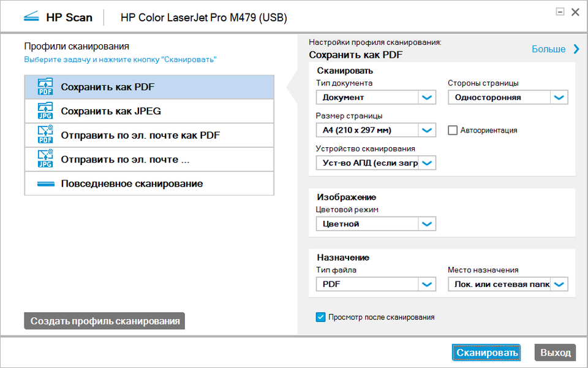Select the Повседневное сканирование profile

pyautogui.click(x=132, y=184)
